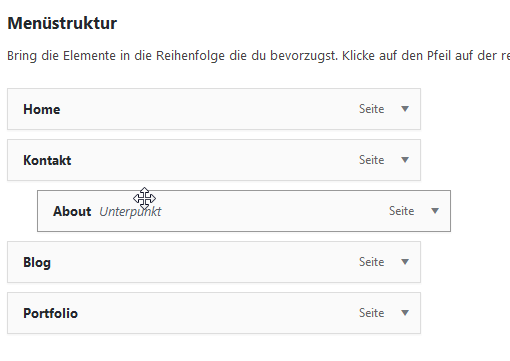Screen dimensions: 510x361
Task: Select the Home menu item title
Action: pos(42,109)
